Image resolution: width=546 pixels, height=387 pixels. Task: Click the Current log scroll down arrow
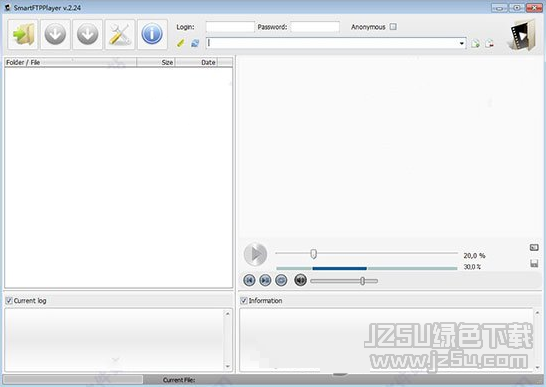pyautogui.click(x=228, y=366)
